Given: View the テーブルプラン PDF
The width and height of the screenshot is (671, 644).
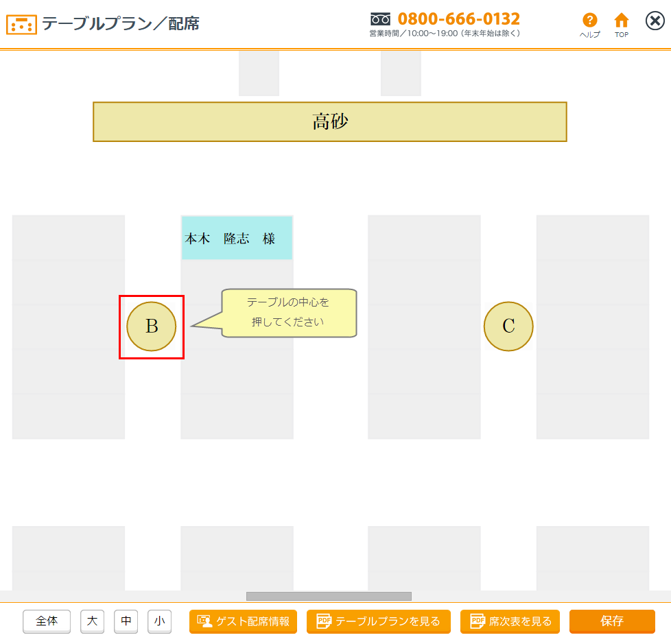Looking at the screenshot, I should point(379,621).
